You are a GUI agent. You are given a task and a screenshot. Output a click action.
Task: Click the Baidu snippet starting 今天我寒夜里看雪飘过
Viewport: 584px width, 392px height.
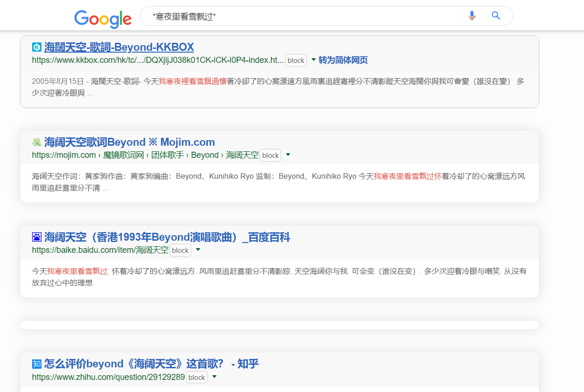279,277
